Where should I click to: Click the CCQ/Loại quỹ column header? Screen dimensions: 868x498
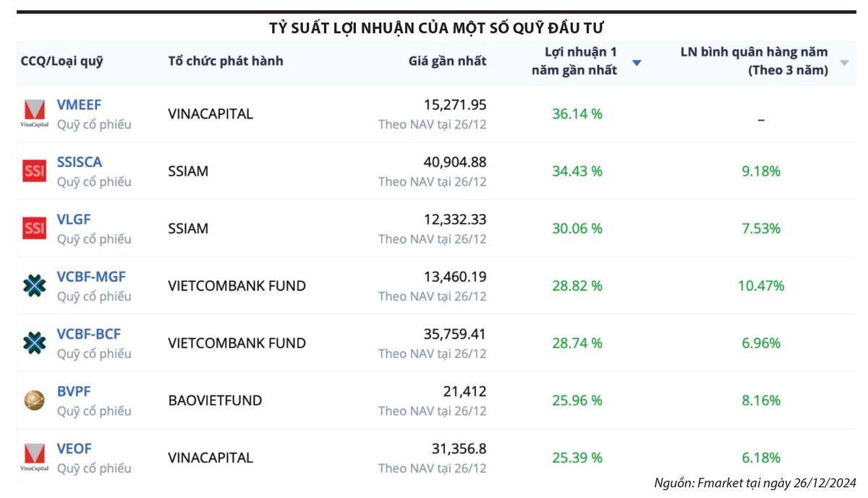coord(61,61)
